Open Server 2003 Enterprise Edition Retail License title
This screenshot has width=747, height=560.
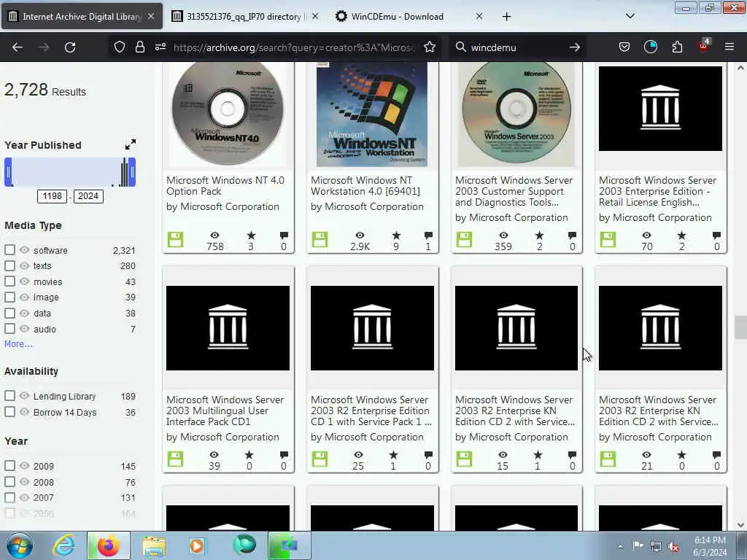pyautogui.click(x=657, y=191)
